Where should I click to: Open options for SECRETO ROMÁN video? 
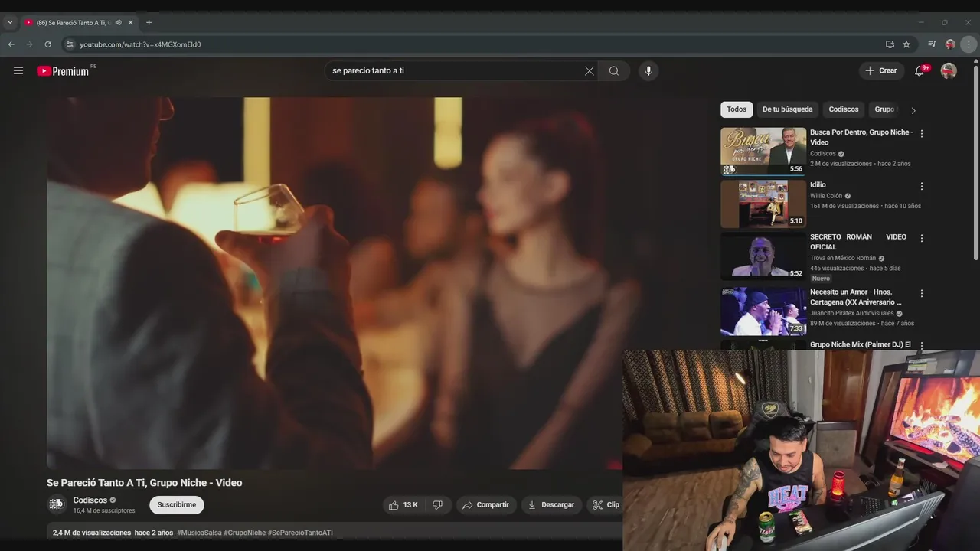(922, 238)
